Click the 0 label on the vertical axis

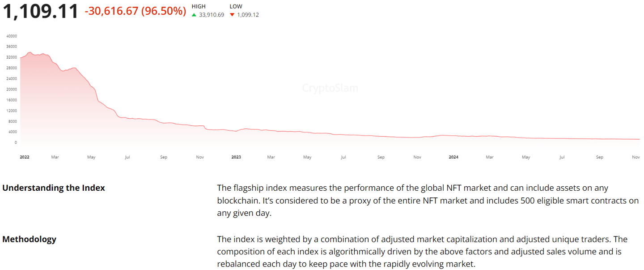[16, 142]
